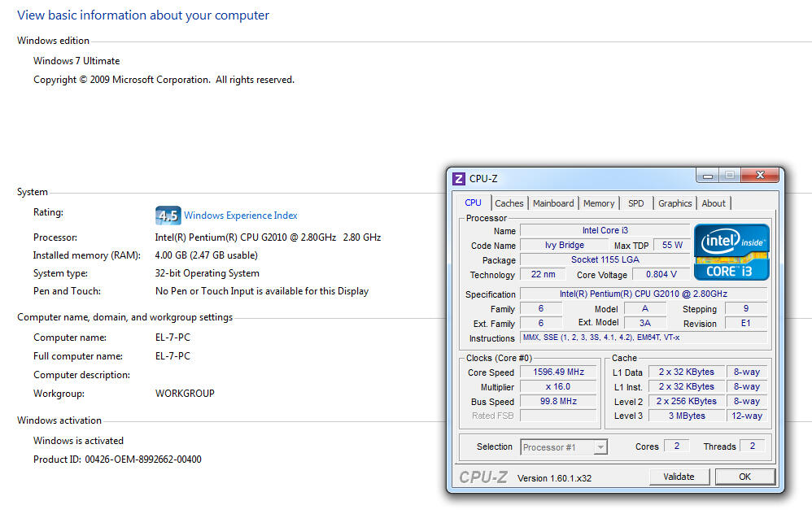This screenshot has width=812, height=514.
Task: Click the Level 2 value 2 x 256 KBytes
Action: tap(686, 401)
